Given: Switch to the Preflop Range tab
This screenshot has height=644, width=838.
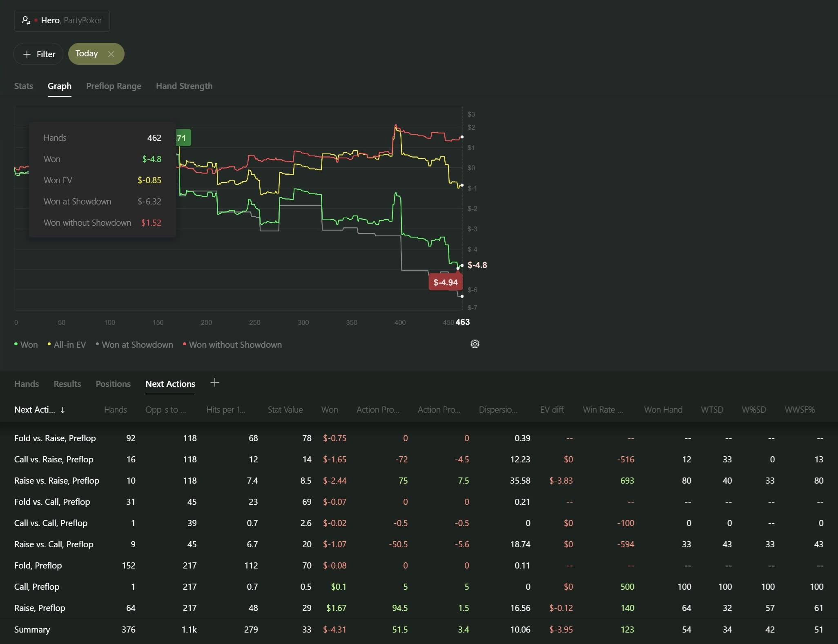Looking at the screenshot, I should coord(114,86).
